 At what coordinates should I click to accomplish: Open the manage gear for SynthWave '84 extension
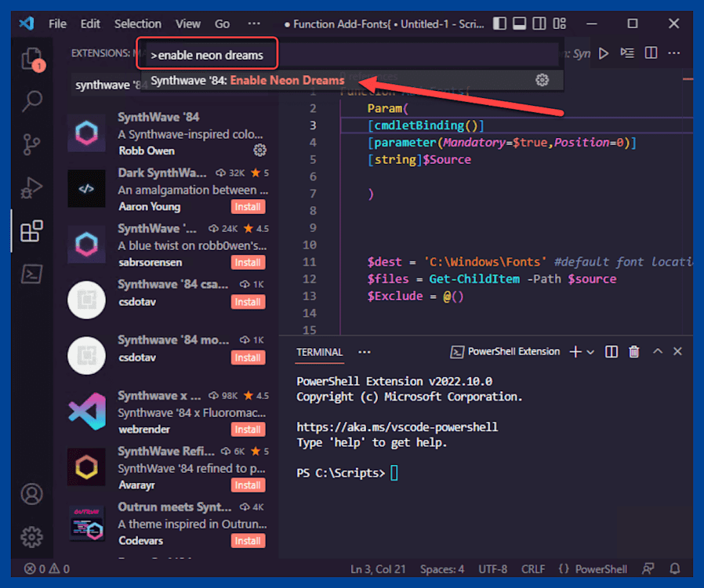tap(260, 150)
